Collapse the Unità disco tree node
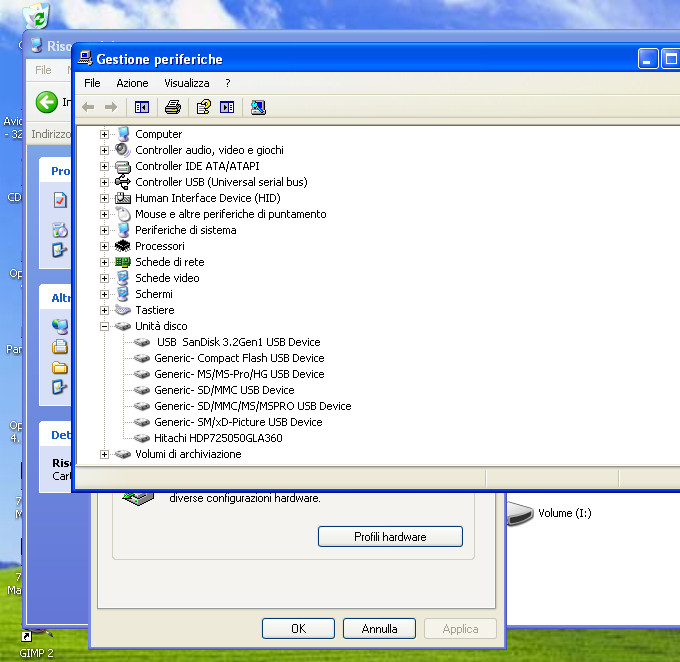This screenshot has width=680, height=662. pyautogui.click(x=104, y=326)
